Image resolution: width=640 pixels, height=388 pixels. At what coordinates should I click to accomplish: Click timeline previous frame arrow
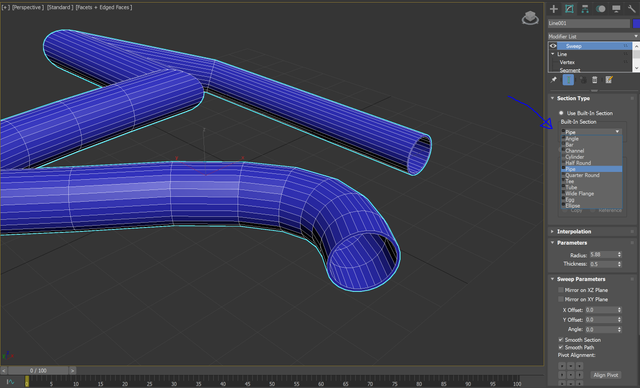(4, 370)
